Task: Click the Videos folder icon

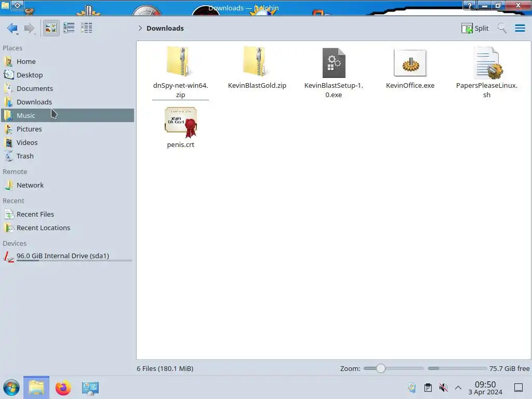Action: [x=8, y=142]
